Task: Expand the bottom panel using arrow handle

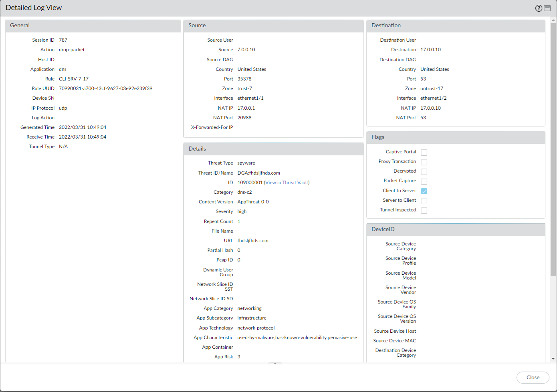Action: pyautogui.click(x=275, y=364)
